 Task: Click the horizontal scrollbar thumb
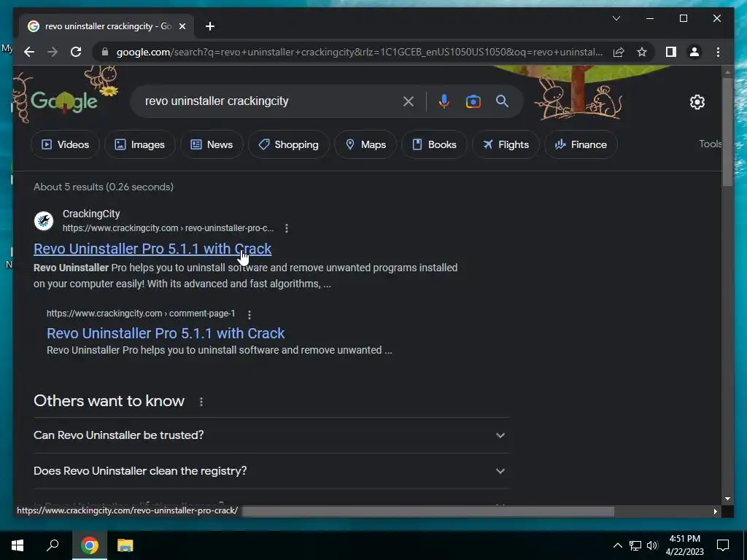(x=427, y=511)
